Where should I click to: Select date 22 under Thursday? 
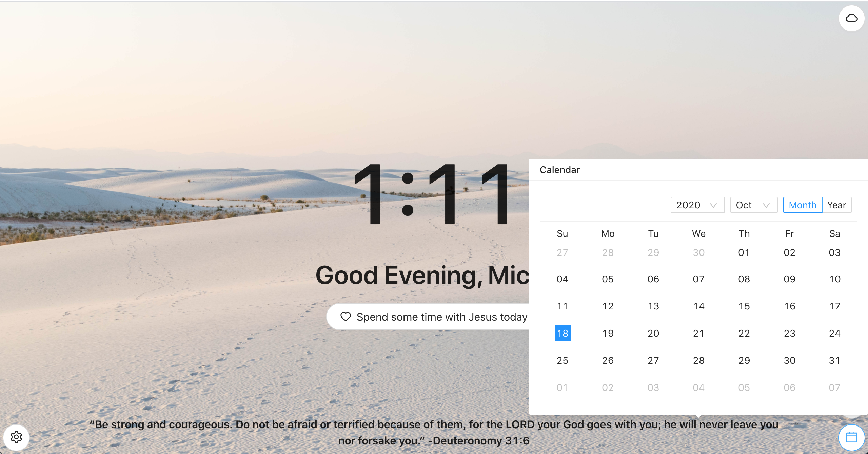coord(744,333)
